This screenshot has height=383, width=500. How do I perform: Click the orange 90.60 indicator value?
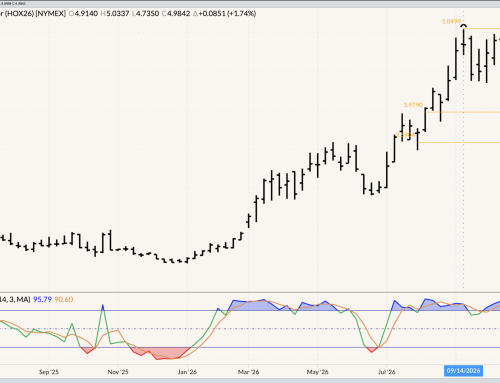click(x=64, y=299)
